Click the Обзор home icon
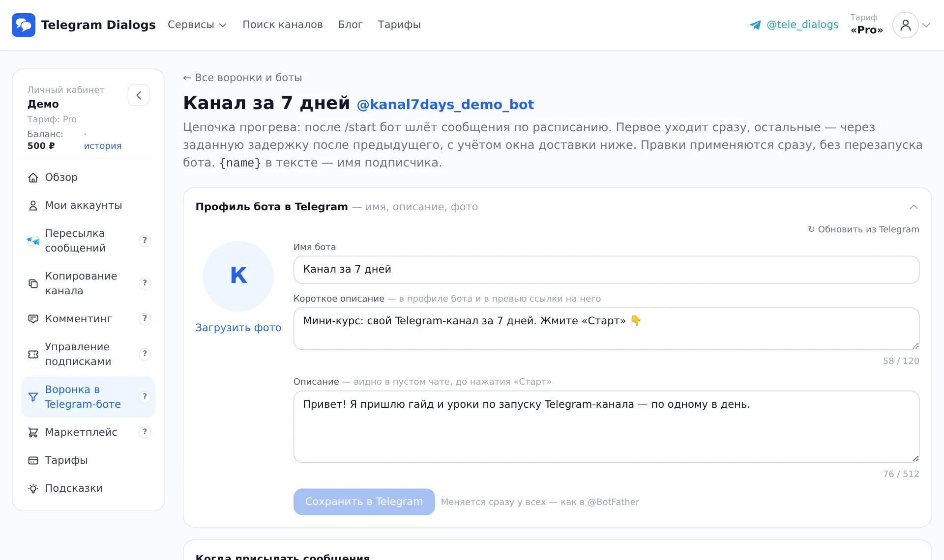The width and height of the screenshot is (944, 560). pyautogui.click(x=33, y=178)
